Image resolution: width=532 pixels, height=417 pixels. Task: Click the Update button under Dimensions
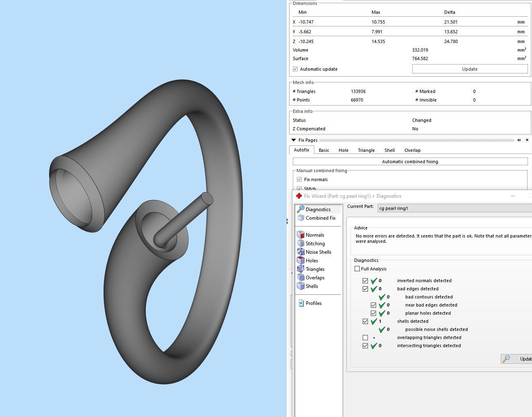pos(470,69)
